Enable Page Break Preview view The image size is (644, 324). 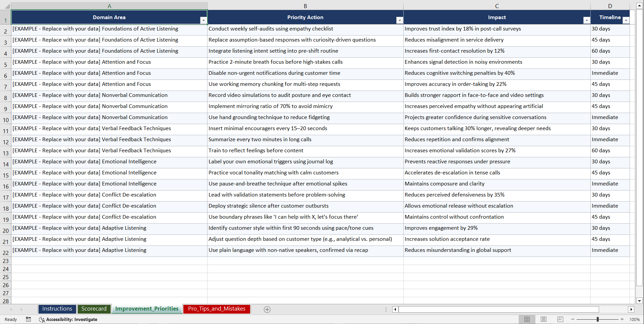(x=560, y=319)
